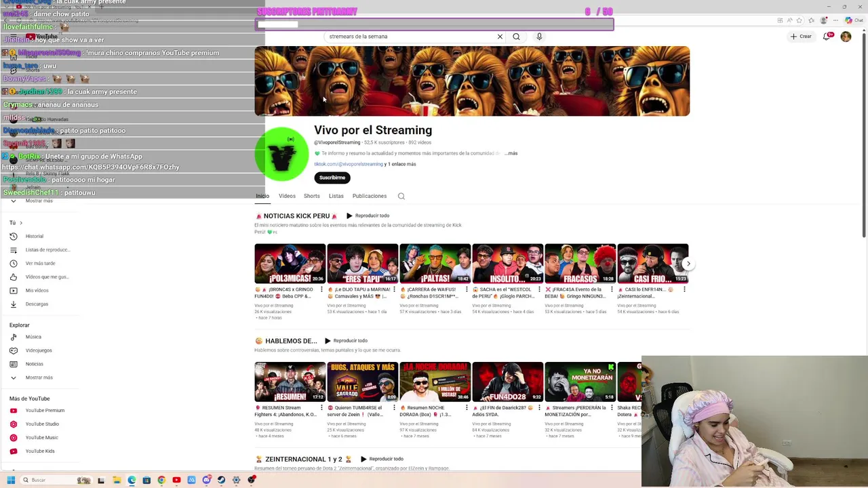This screenshot has width=868, height=488.
Task: Open the CASI FRIO video thumbnail
Action: point(653,264)
